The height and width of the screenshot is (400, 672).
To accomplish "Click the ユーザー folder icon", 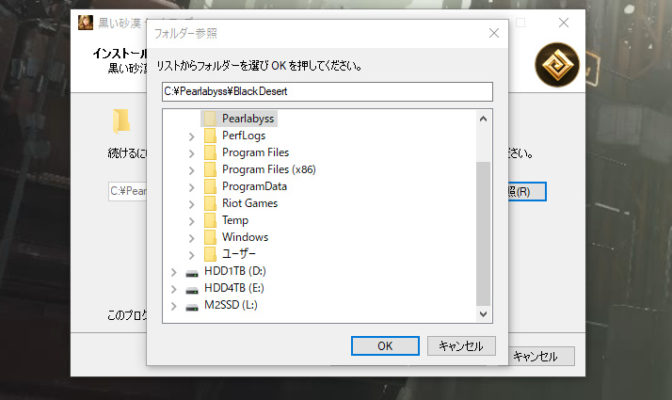I will pyautogui.click(x=210, y=254).
